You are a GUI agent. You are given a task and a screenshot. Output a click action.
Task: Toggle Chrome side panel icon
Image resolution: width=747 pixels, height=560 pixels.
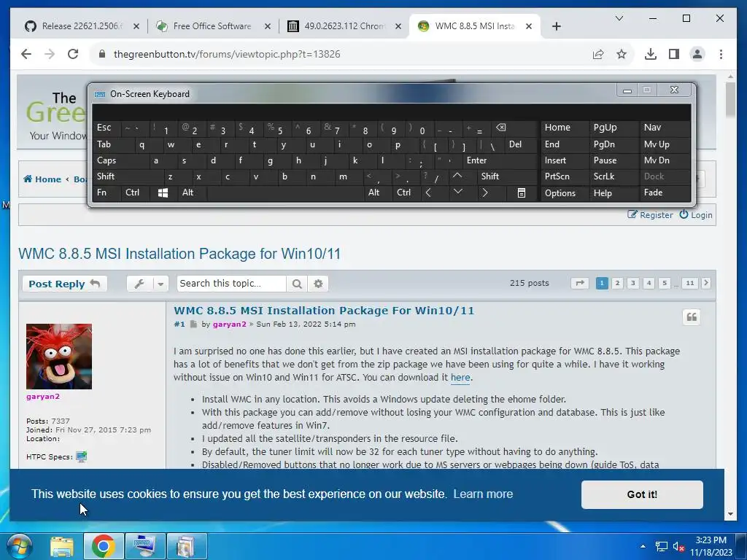click(x=673, y=54)
